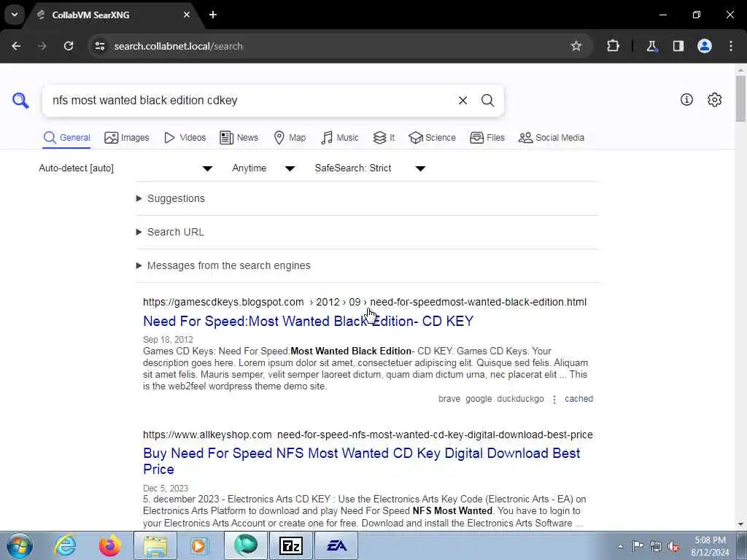The width and height of the screenshot is (747, 560).
Task: Clear the search query with X
Action: pyautogui.click(x=462, y=101)
